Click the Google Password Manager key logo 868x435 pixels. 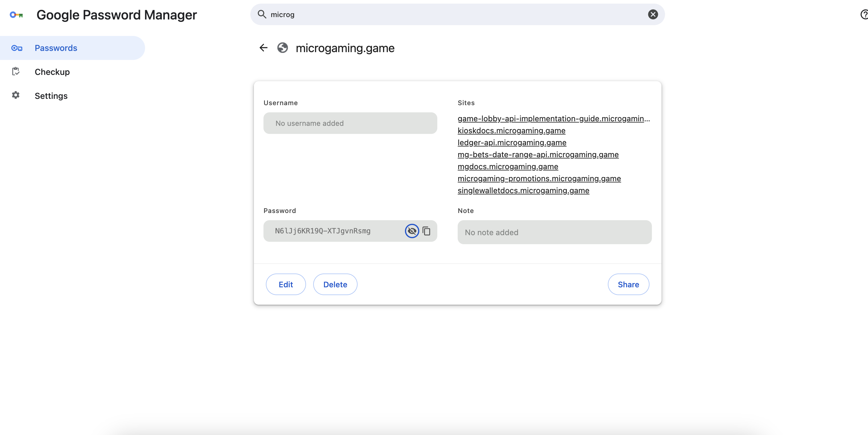click(16, 15)
